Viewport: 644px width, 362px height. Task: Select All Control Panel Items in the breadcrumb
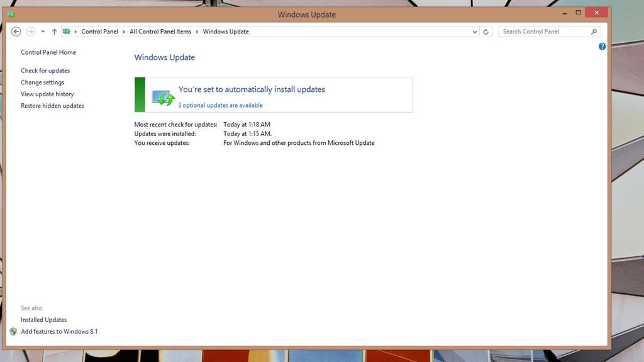160,31
